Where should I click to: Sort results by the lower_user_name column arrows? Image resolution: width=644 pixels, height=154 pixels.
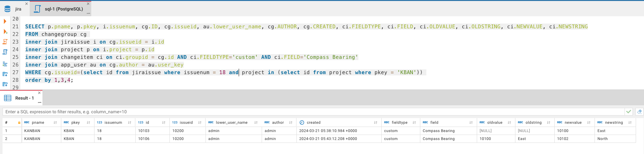click(x=256, y=122)
